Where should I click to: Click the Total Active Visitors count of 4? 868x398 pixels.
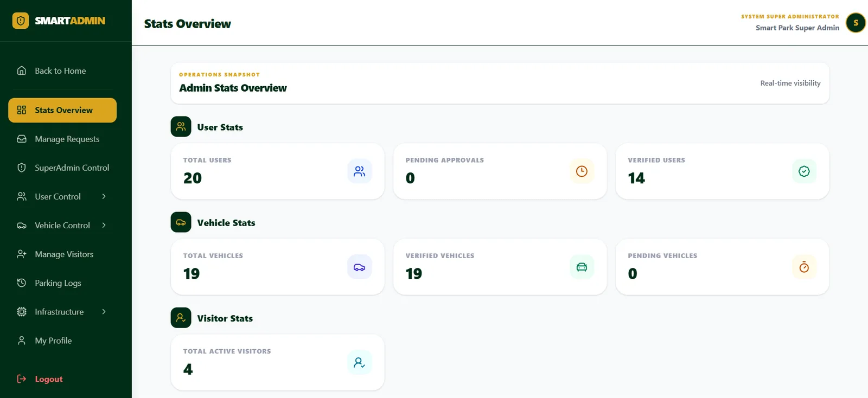pyautogui.click(x=188, y=369)
